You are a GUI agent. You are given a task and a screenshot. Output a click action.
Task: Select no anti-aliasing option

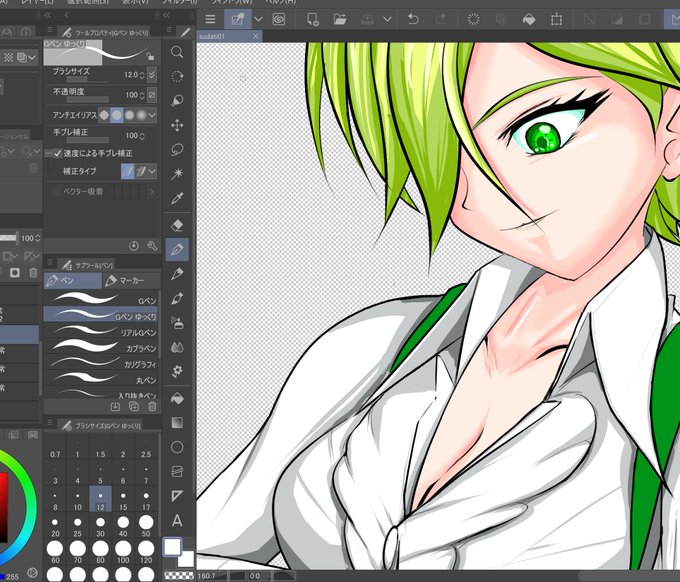(104, 115)
